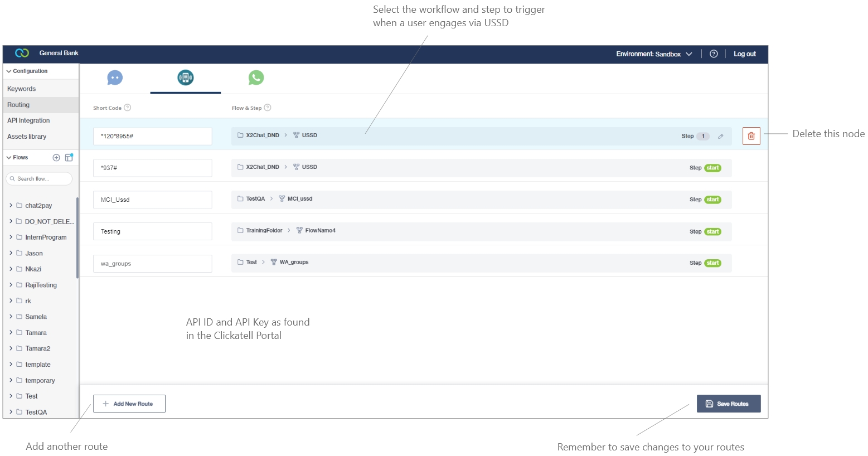Expand the chat2pay folder

point(11,206)
